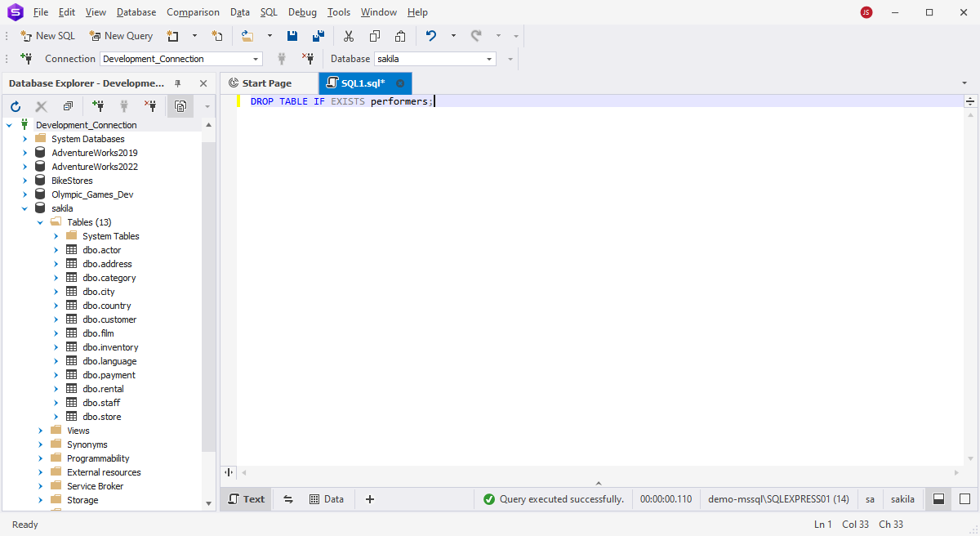This screenshot has width=980, height=536.
Task: Open the document tabs list dropdown arrow
Action: 964,83
